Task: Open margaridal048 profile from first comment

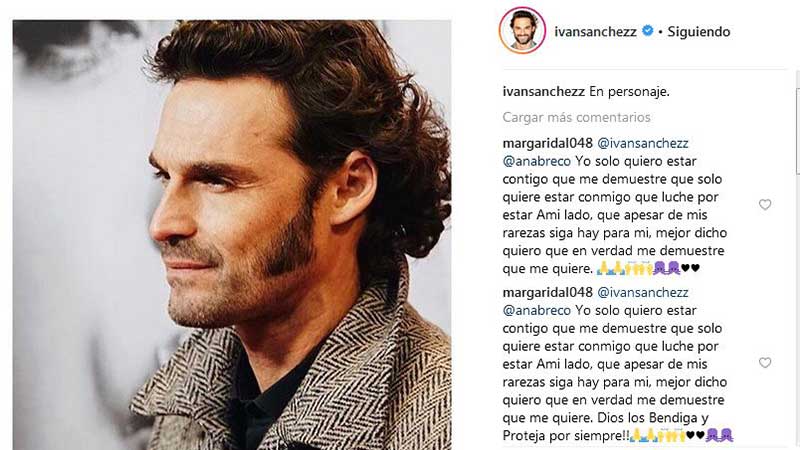Action: click(x=547, y=143)
